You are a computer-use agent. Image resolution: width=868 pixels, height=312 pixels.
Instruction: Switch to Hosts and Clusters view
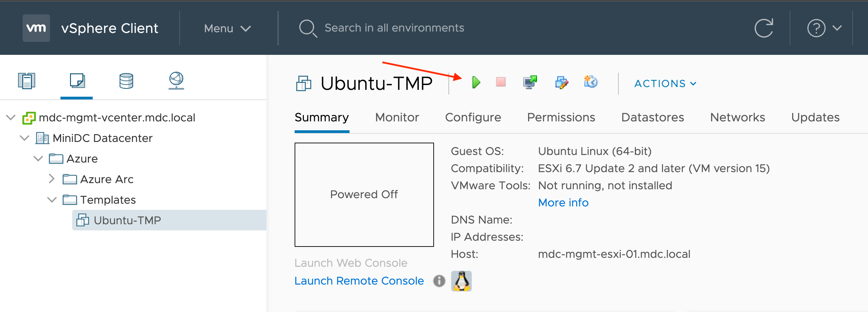click(26, 81)
